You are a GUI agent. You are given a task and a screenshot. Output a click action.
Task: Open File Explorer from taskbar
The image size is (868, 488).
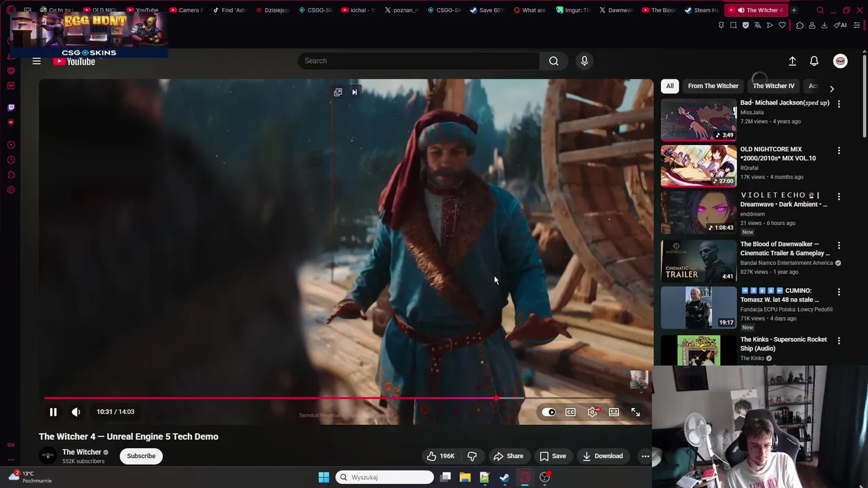click(x=465, y=477)
